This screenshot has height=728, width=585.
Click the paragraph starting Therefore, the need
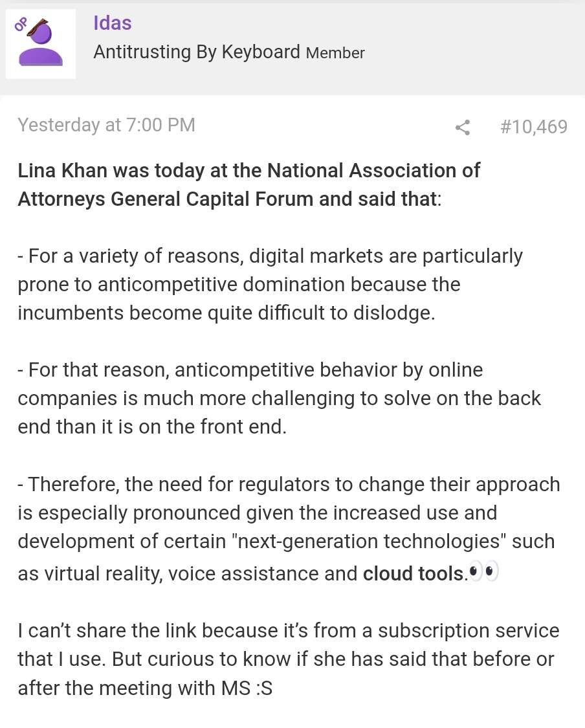pos(289,528)
